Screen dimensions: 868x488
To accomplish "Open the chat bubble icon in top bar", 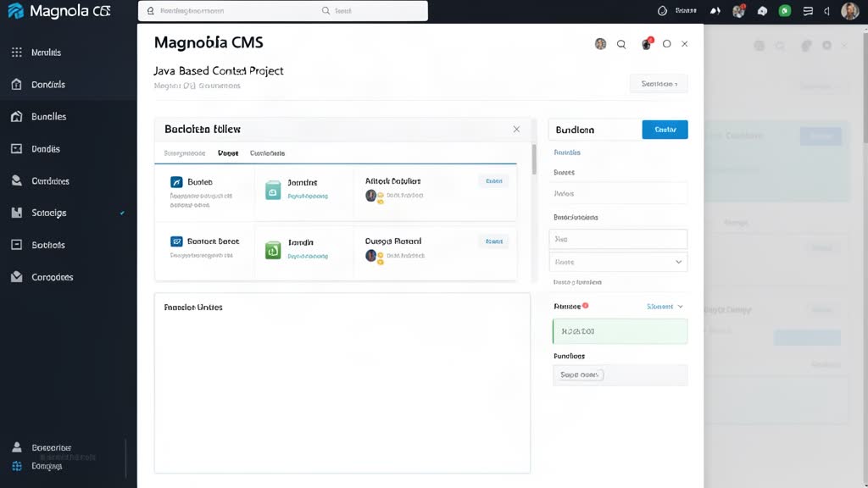I will 762,10.
